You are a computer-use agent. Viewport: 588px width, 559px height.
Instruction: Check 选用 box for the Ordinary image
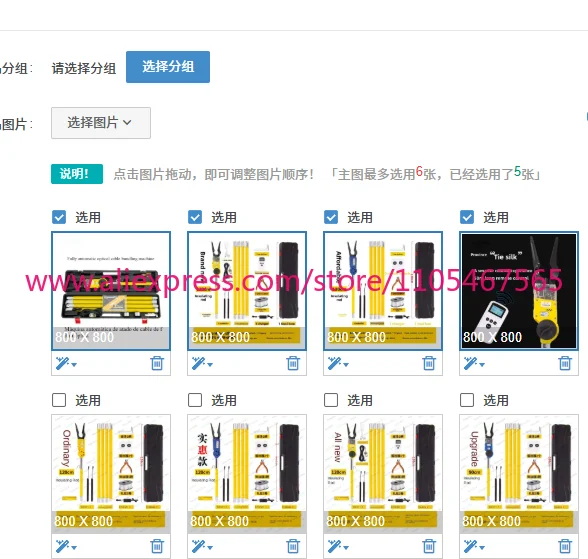pyautogui.click(x=59, y=400)
